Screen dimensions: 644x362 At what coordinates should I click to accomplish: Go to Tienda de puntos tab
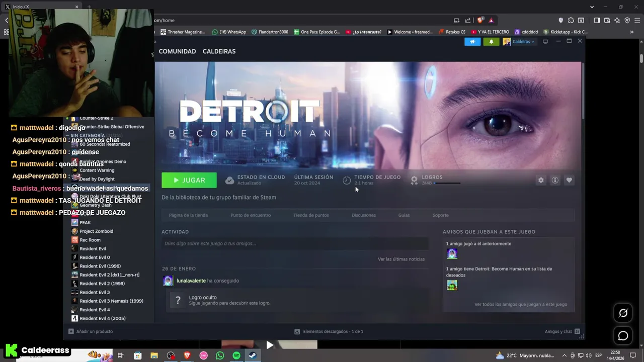tap(311, 215)
